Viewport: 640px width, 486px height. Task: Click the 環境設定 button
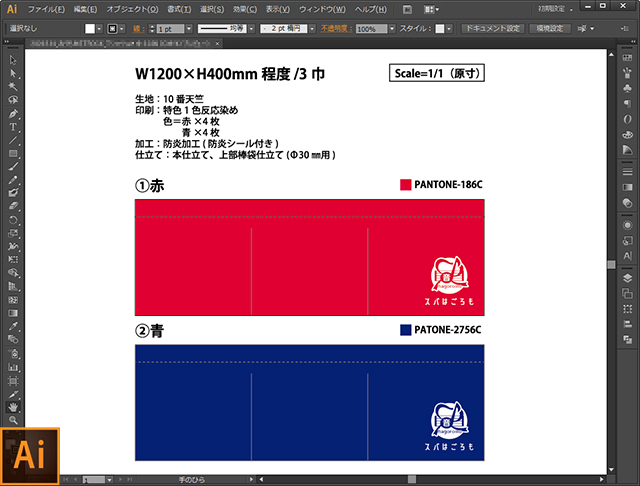pos(550,29)
